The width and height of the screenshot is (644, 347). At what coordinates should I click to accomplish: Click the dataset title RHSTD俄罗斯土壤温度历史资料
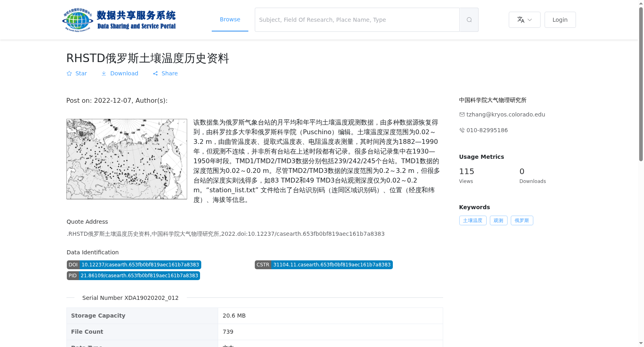[148, 58]
